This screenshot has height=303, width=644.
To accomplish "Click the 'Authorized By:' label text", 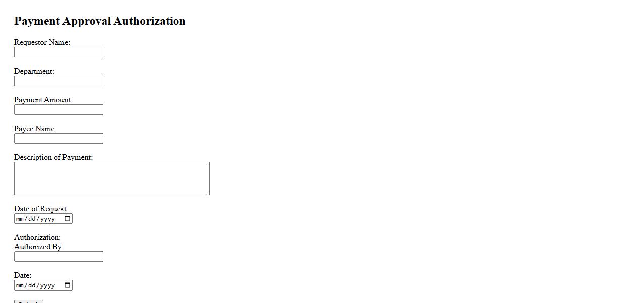I will [x=39, y=247].
